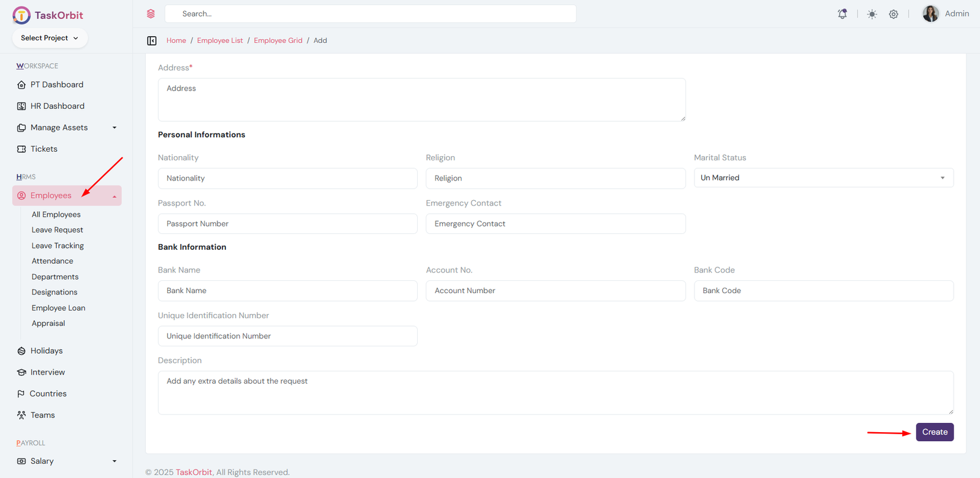Open the Marital Status dropdown
This screenshot has height=478, width=980.
[x=823, y=177]
